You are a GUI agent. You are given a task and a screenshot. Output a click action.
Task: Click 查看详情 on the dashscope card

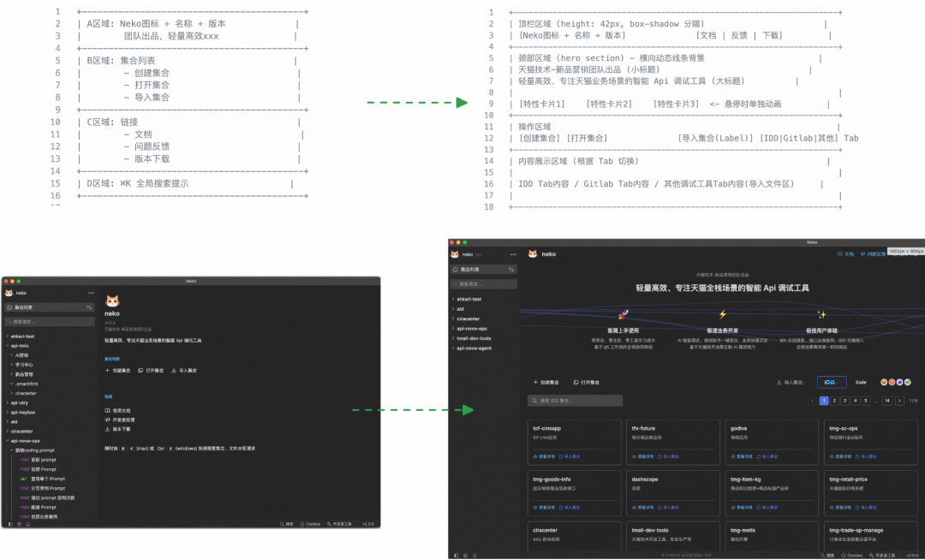[x=642, y=508]
